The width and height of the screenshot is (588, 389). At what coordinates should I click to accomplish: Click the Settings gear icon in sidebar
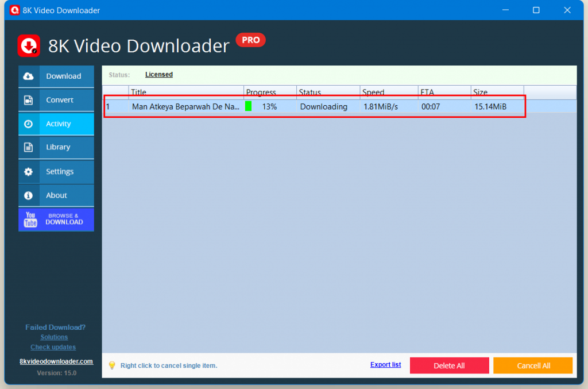pyautogui.click(x=29, y=172)
